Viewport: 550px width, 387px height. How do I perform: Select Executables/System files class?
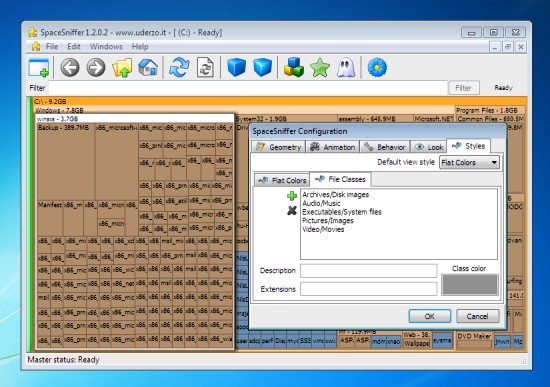342,212
